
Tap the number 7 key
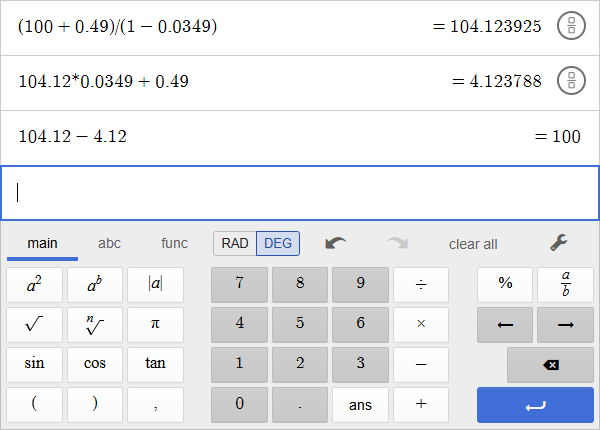240,285
